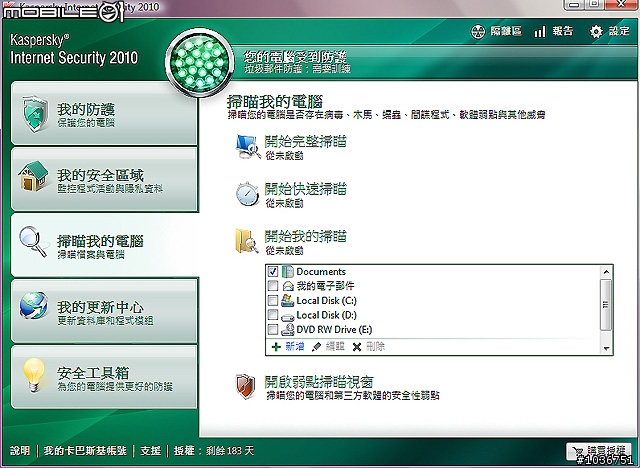Click the magnifier icon for 掃瞄我的電腦

tap(33, 242)
